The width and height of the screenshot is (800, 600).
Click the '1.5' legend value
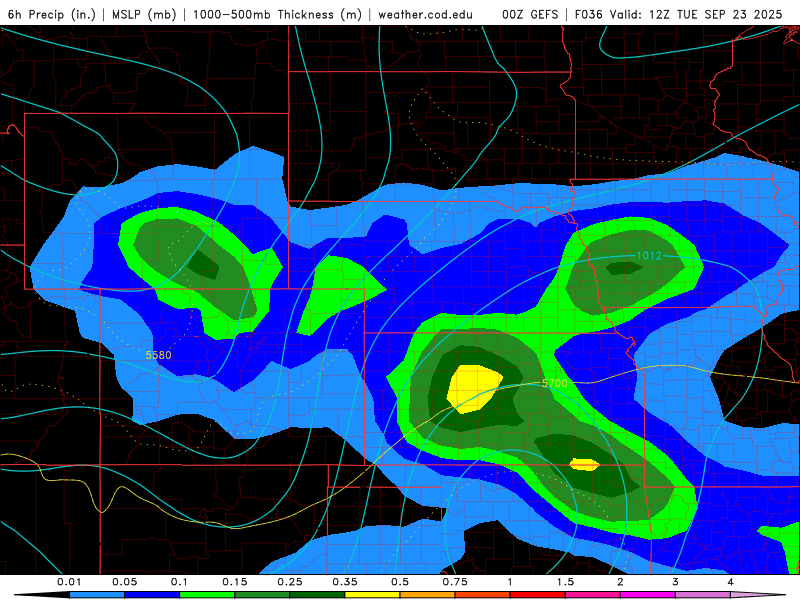pyautogui.click(x=565, y=582)
